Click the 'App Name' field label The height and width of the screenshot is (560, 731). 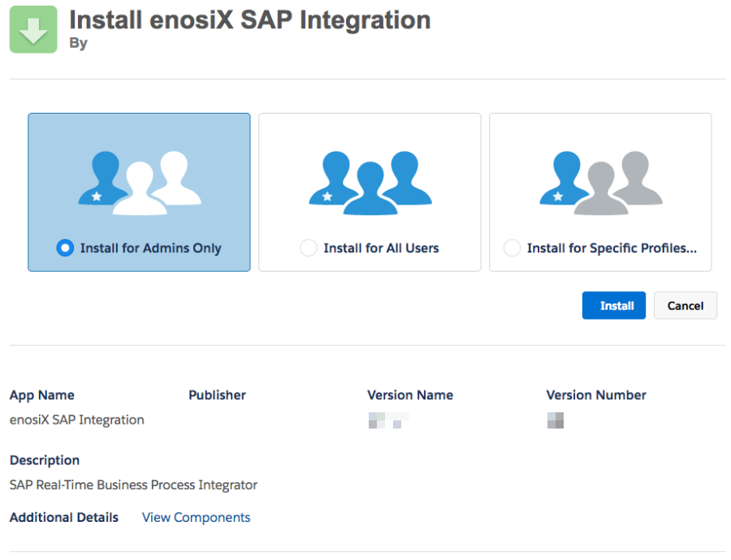[x=42, y=395]
